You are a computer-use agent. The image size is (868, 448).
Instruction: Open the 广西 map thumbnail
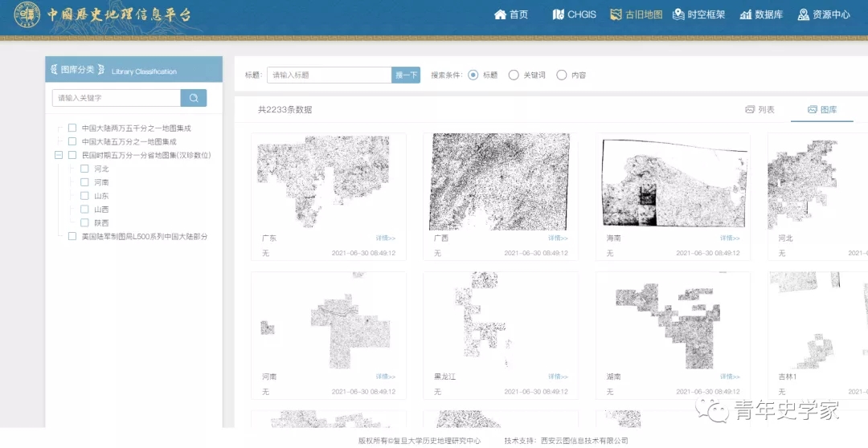coord(501,182)
